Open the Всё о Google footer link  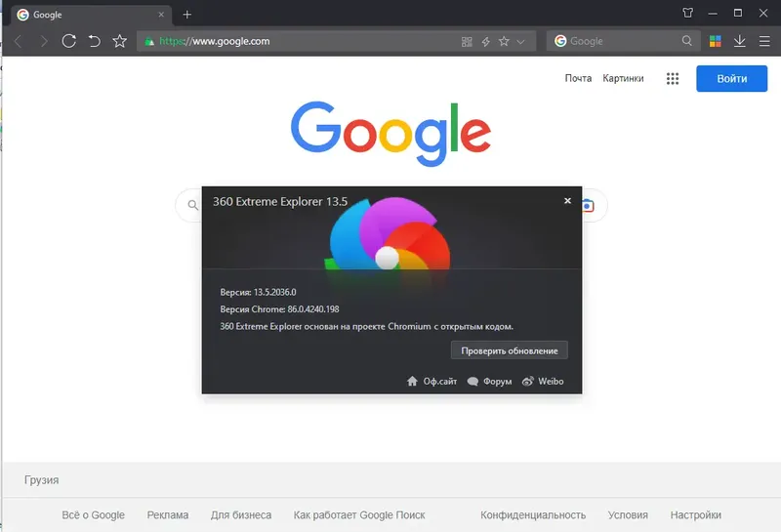point(93,515)
